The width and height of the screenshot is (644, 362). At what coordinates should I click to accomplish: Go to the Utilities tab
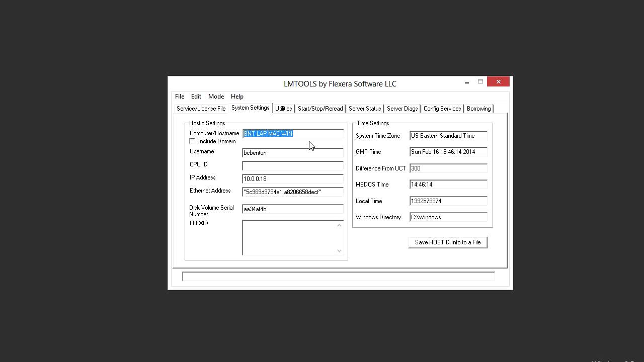[x=283, y=109]
